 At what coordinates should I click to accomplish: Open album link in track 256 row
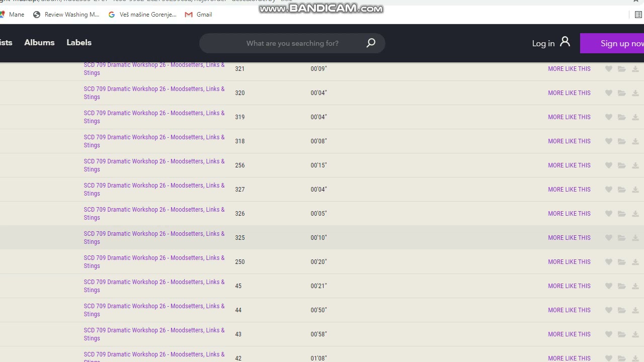point(154,165)
